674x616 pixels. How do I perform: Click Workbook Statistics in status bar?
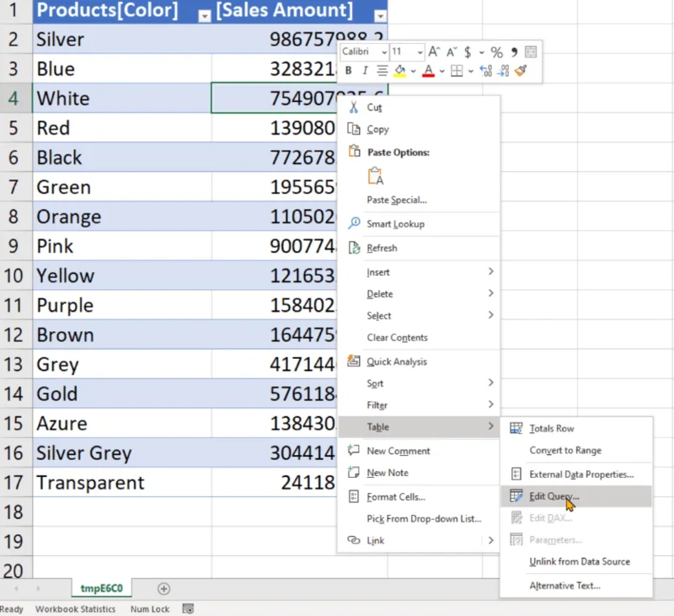[75, 609]
